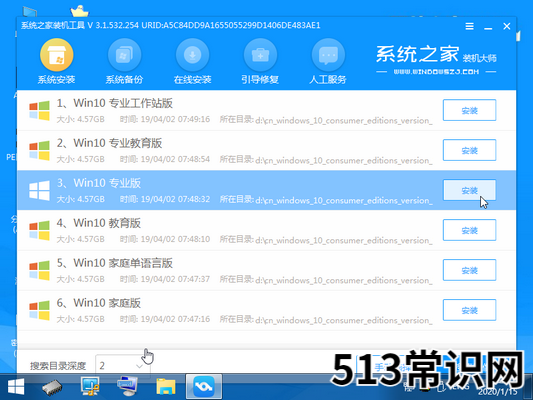This screenshot has width=533, height=400.
Task: Click timestamp 19/04/02 07:47:37
Action: [x=175, y=279]
